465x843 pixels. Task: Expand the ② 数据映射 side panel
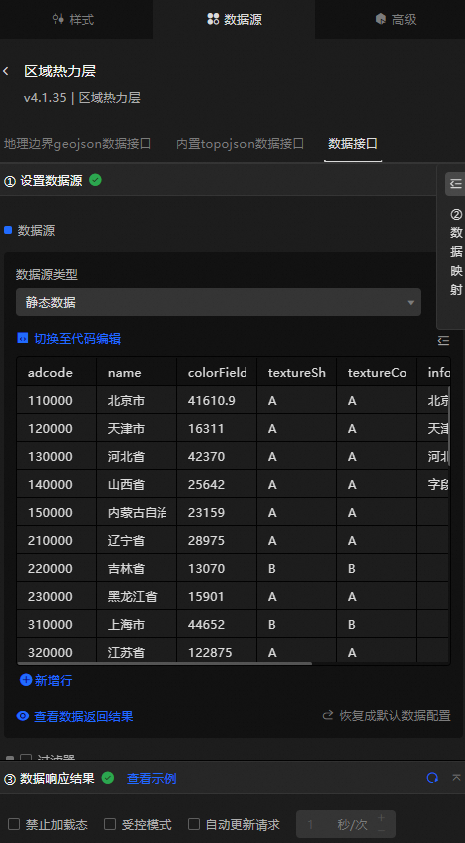(456, 252)
